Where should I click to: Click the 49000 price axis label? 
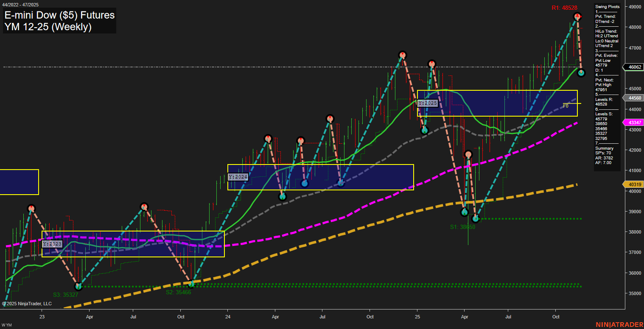pos(635,7)
